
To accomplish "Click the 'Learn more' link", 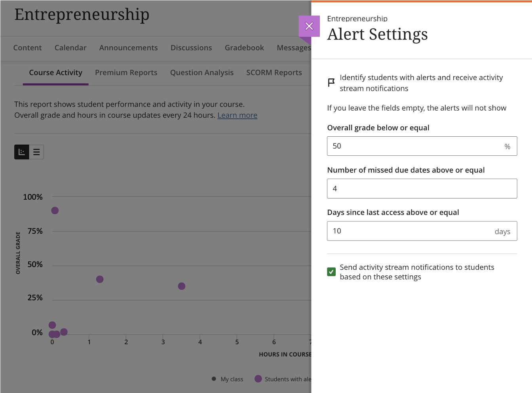I will tap(237, 115).
